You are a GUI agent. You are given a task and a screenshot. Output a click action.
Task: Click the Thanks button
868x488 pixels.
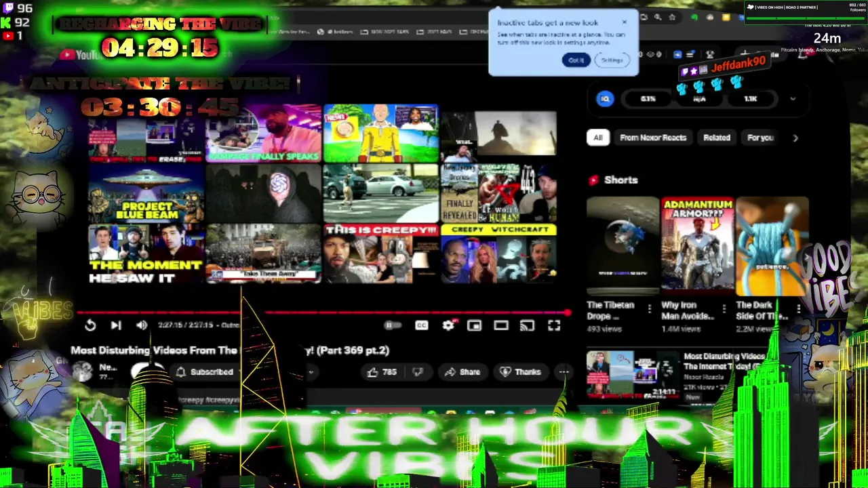(x=520, y=371)
